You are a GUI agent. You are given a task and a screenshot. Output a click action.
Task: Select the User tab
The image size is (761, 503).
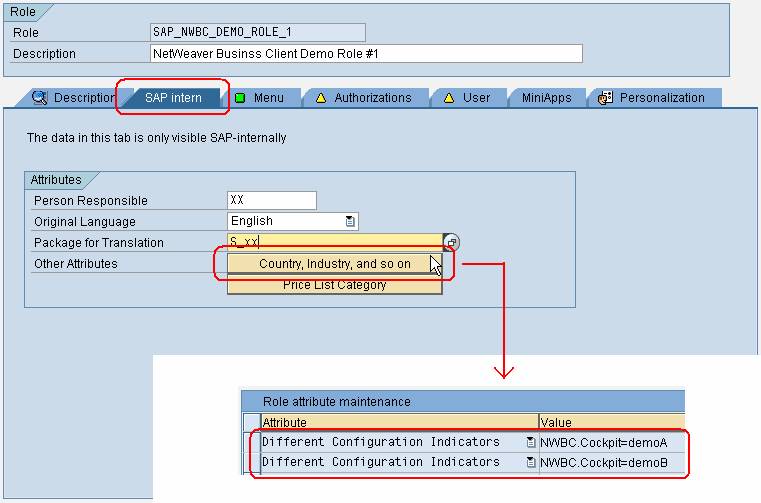click(468, 98)
